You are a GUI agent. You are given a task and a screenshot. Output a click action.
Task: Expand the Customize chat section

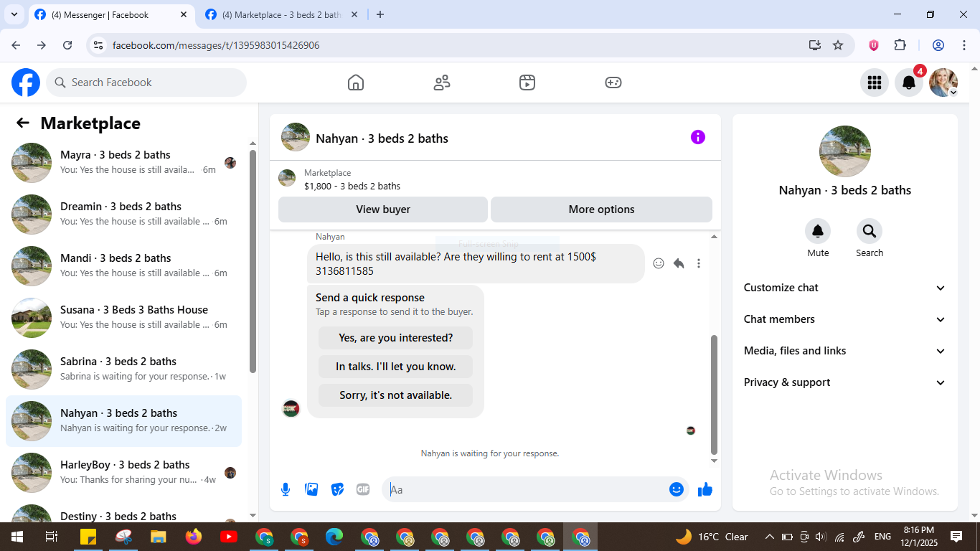pos(845,288)
